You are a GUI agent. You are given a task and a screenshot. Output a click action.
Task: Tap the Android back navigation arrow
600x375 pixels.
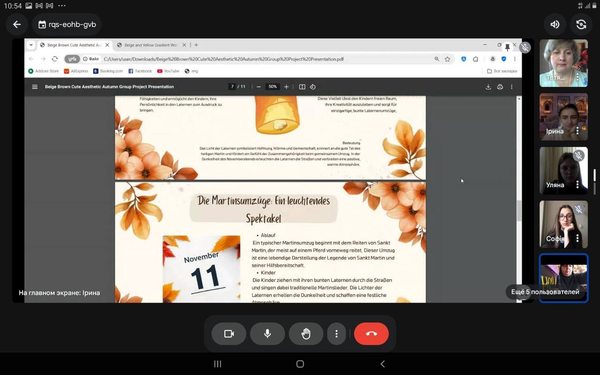pos(383,364)
